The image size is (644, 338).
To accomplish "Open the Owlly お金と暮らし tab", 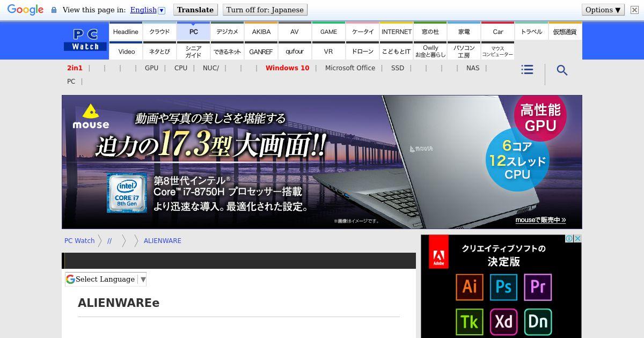I will pyautogui.click(x=430, y=52).
